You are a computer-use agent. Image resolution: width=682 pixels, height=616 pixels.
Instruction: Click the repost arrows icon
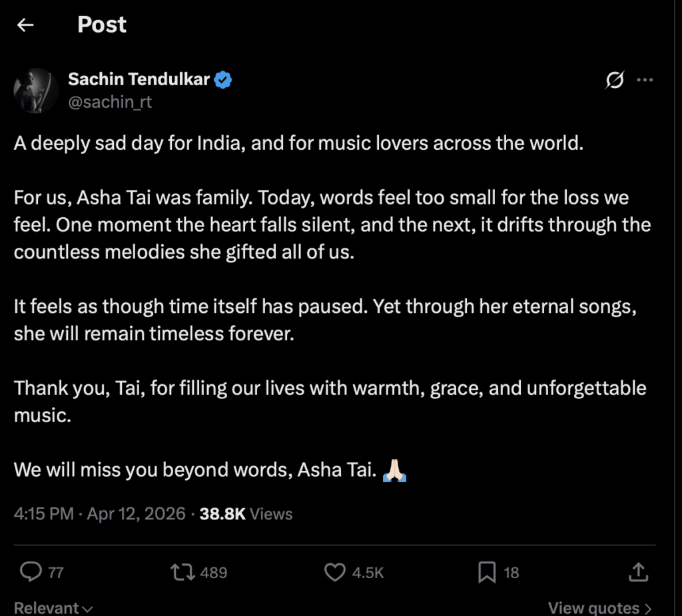(x=179, y=572)
